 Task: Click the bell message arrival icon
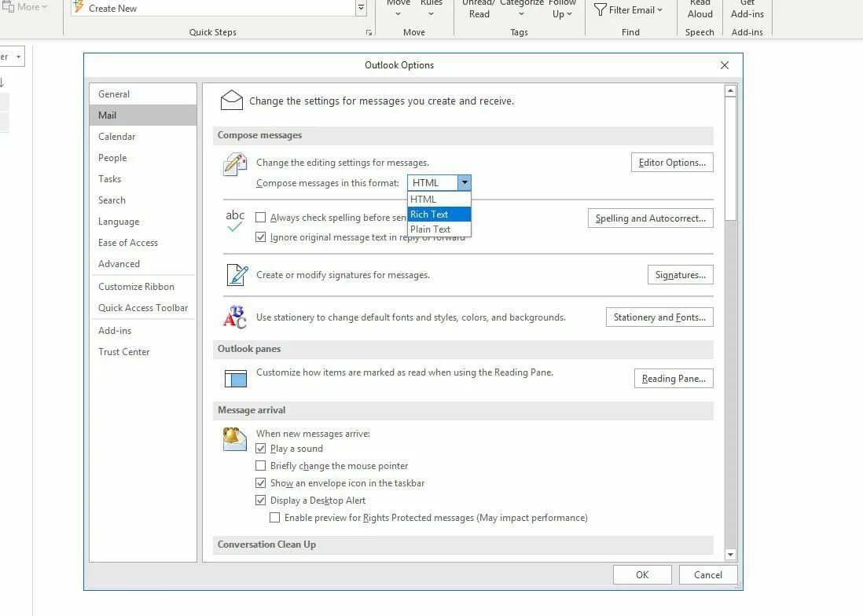click(234, 439)
